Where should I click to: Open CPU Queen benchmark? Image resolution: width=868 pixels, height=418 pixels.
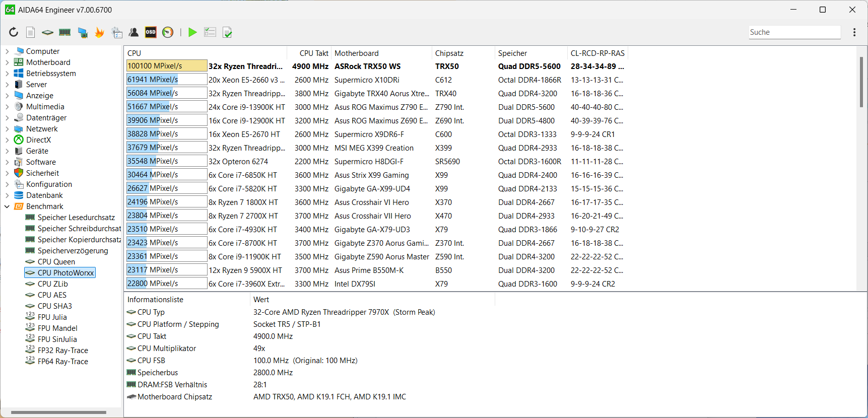tap(56, 262)
